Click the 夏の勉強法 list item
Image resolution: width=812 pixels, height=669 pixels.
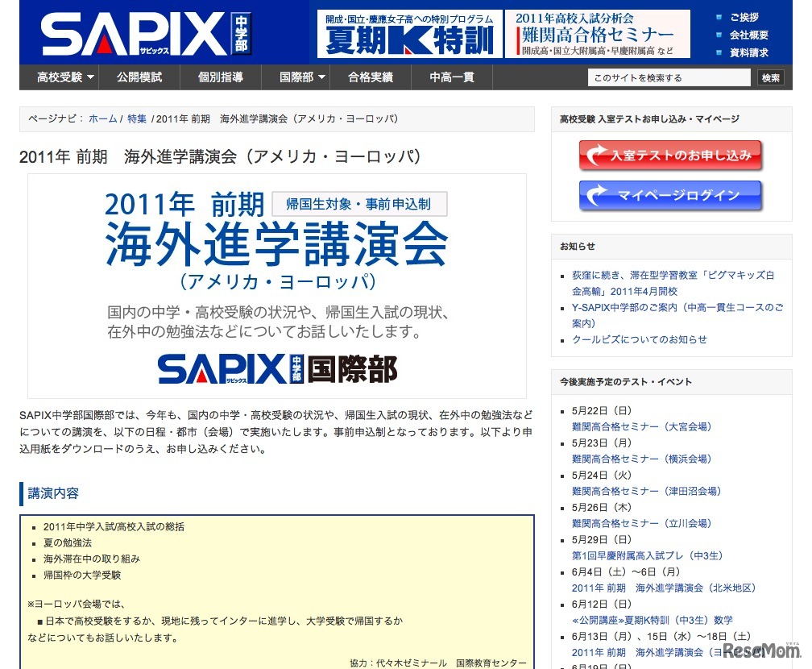(68, 542)
